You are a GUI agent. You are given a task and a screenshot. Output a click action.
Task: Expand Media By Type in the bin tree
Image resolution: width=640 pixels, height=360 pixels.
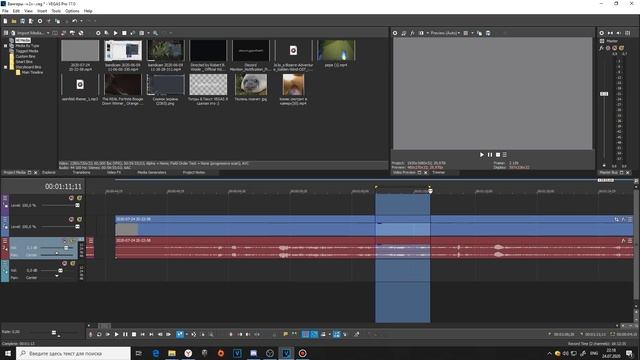point(6,46)
